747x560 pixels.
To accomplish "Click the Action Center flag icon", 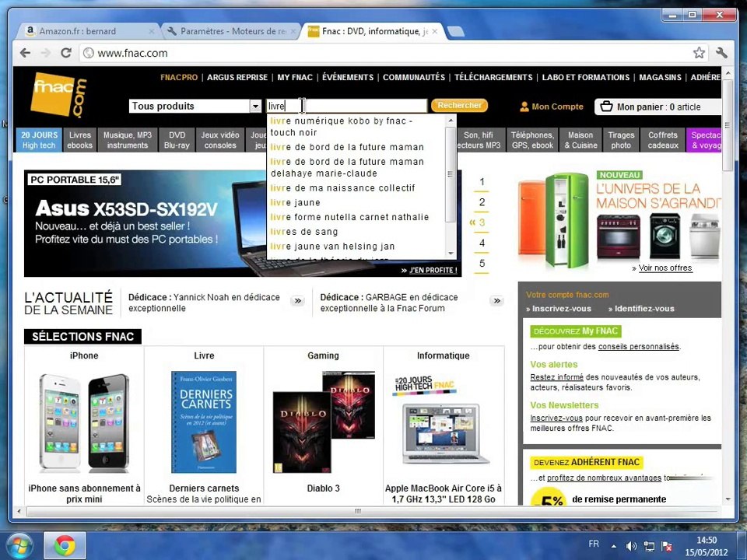I will (x=667, y=546).
